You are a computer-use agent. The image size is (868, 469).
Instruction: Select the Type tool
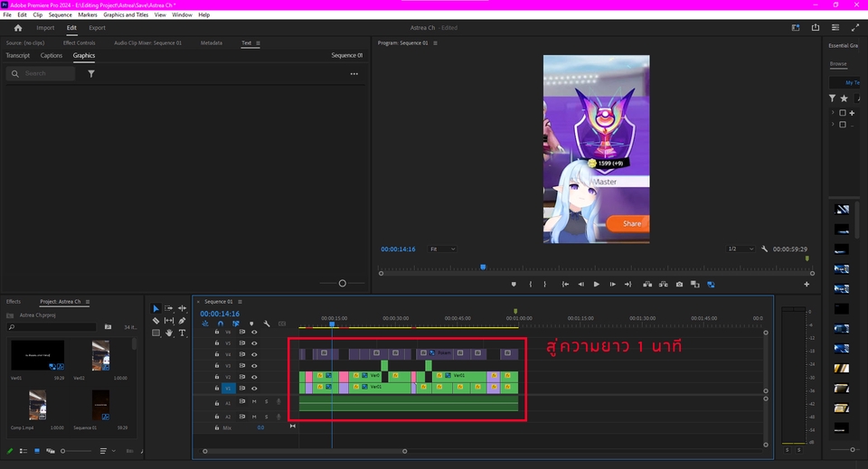[x=182, y=333]
